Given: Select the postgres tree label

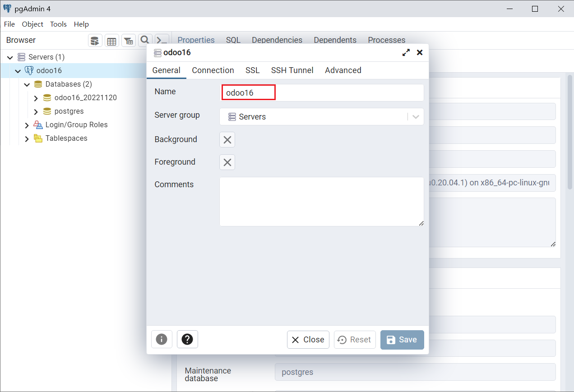Looking at the screenshot, I should (69, 111).
